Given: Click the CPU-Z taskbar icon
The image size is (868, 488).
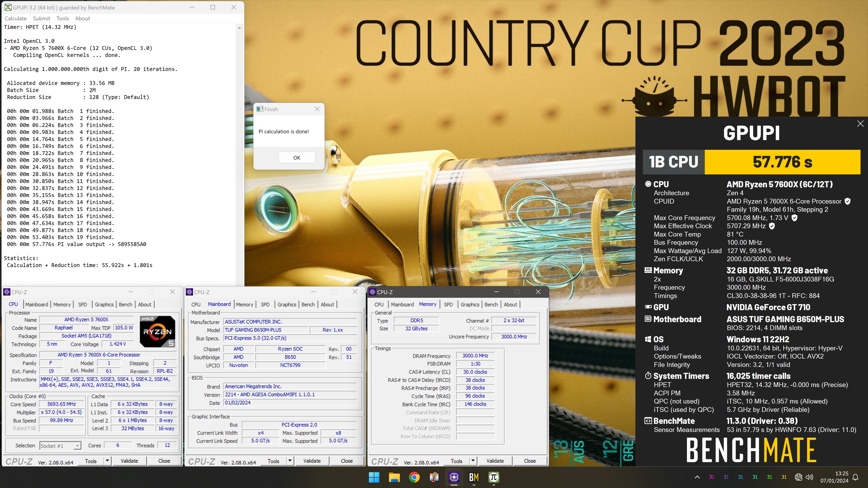Looking at the screenshot, I should tap(454, 477).
